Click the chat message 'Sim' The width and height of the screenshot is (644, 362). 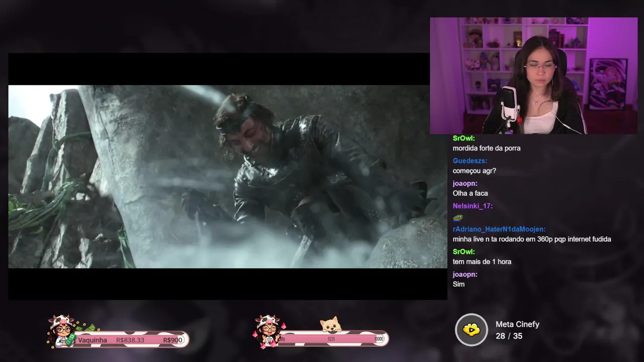pyautogui.click(x=459, y=285)
